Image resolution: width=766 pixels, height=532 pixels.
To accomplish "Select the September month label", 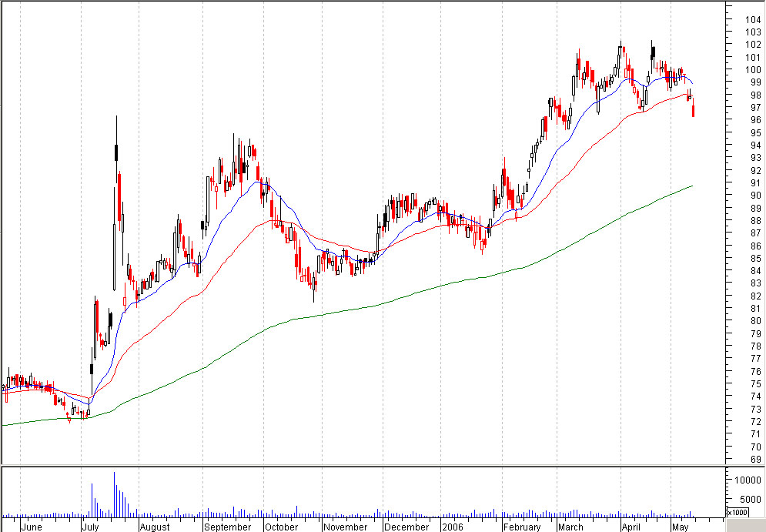I will click(228, 527).
